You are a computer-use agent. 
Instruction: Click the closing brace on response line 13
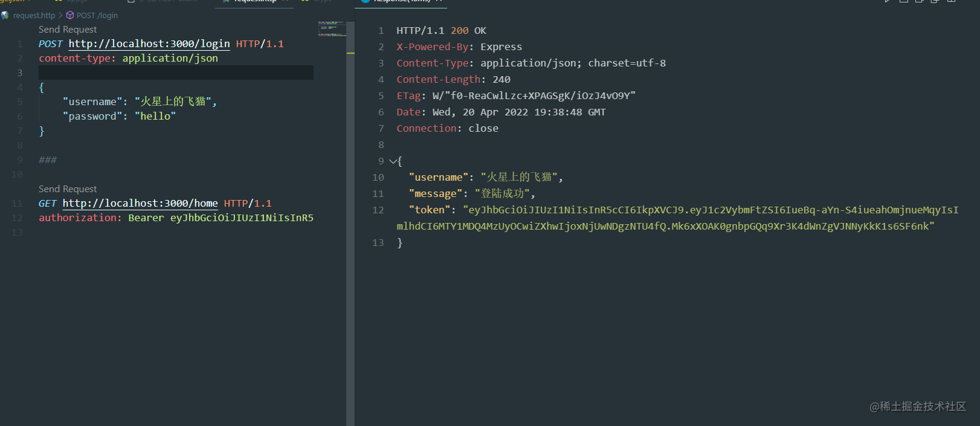399,243
